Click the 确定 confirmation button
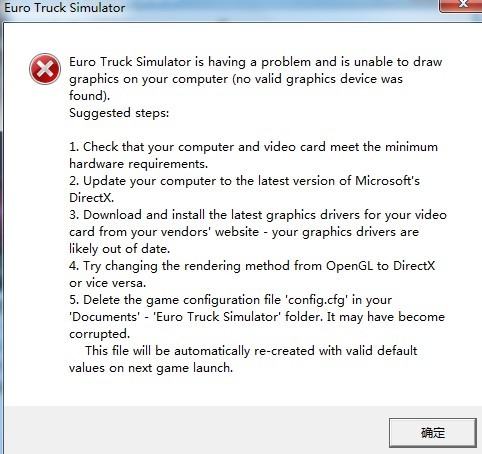Viewport: 482px width, 454px height. pos(432,433)
